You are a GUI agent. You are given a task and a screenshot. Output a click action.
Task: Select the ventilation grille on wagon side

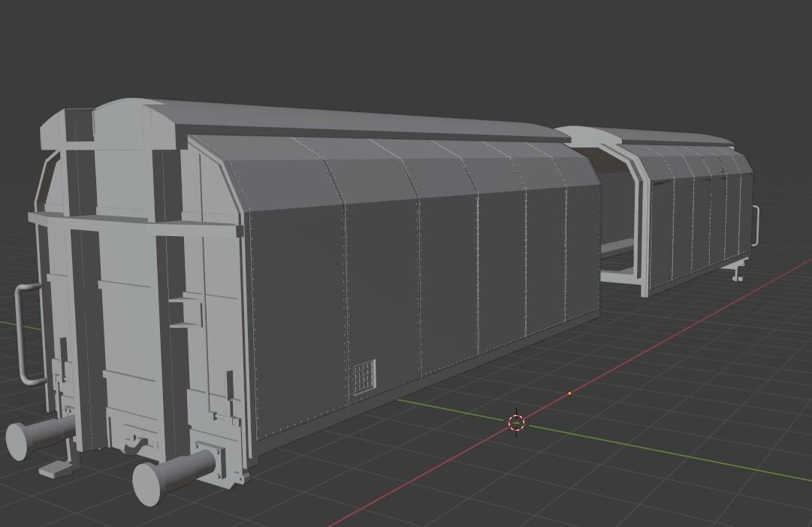[x=364, y=377]
